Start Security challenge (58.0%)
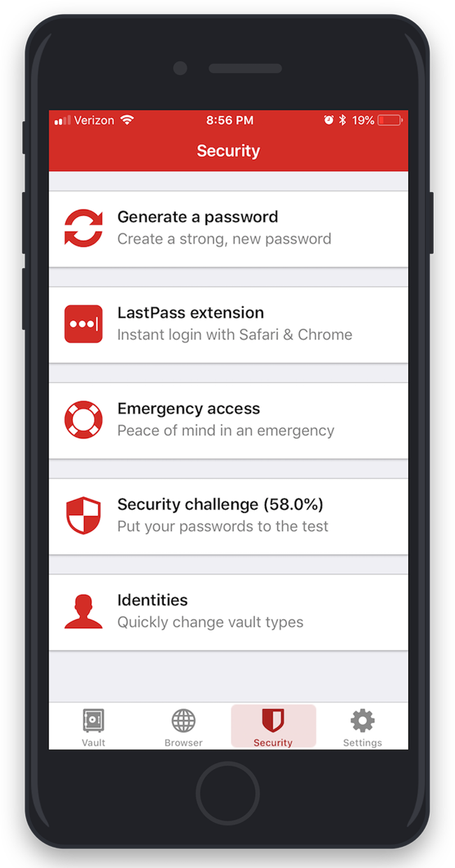This screenshot has height=868, width=455. [228, 516]
